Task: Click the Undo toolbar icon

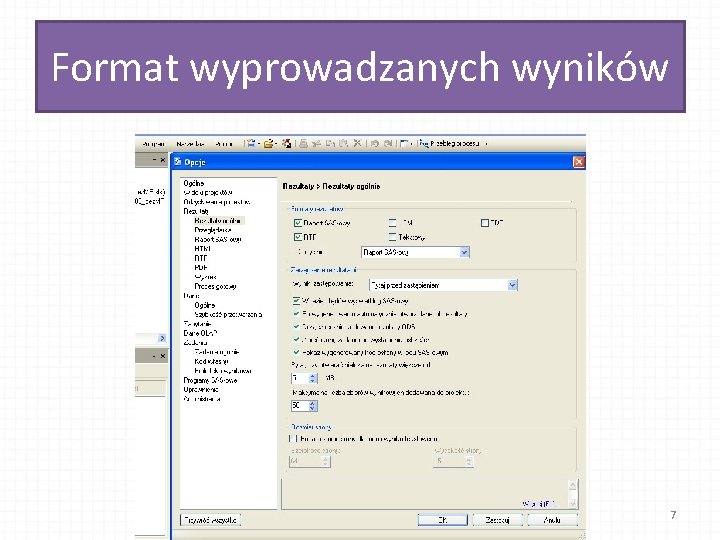Action: [375, 144]
